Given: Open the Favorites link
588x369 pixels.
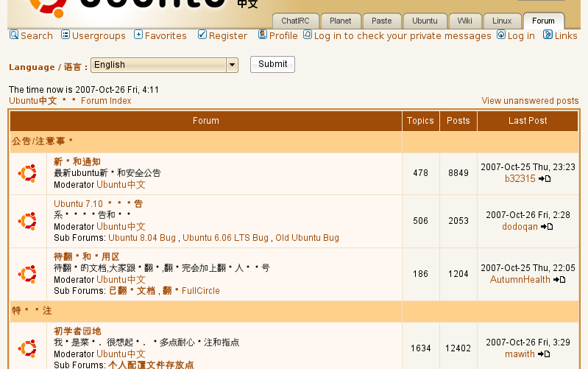Looking at the screenshot, I should [x=166, y=35].
